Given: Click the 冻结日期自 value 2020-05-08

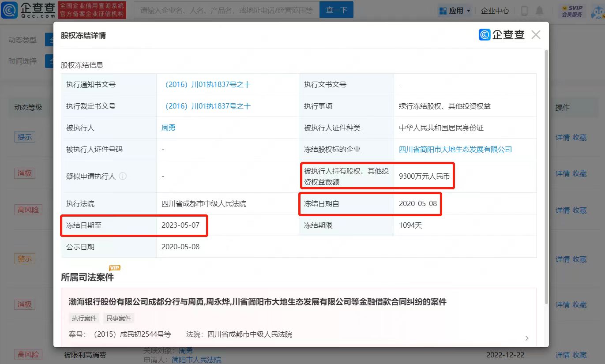Looking at the screenshot, I should pos(417,203).
